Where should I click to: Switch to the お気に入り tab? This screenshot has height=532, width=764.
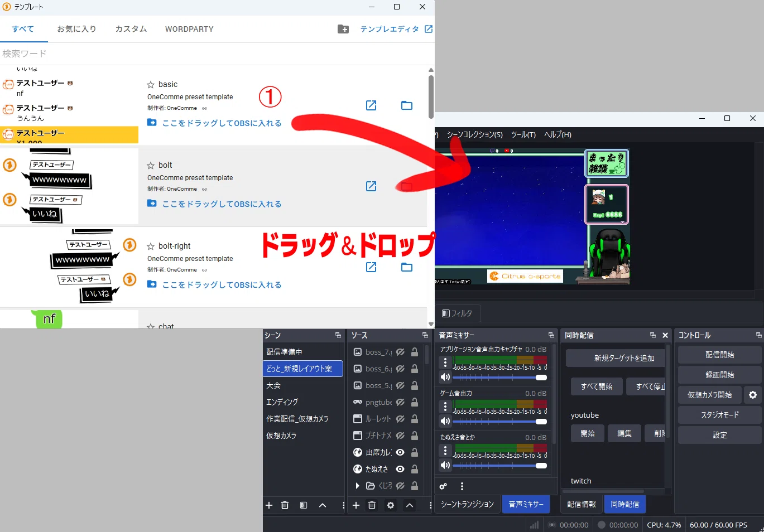76,29
